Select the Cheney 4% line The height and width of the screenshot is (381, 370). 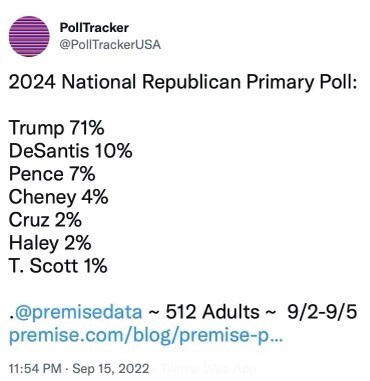click(x=59, y=197)
